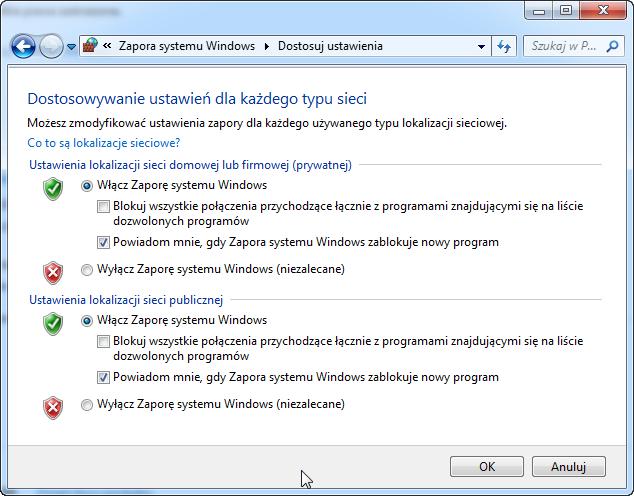This screenshot has height=496, width=634.
Task: Check Blokuj wszystkie połączenia for public network
Action: click(x=103, y=342)
